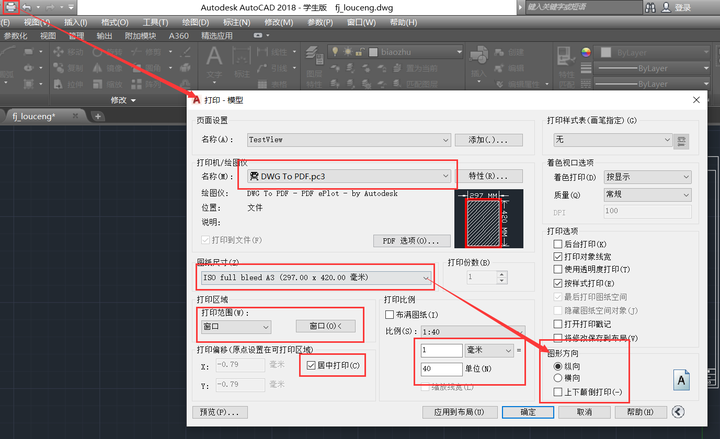
Task: Toggle the 居中打印(C) checkbox
Action: (311, 365)
